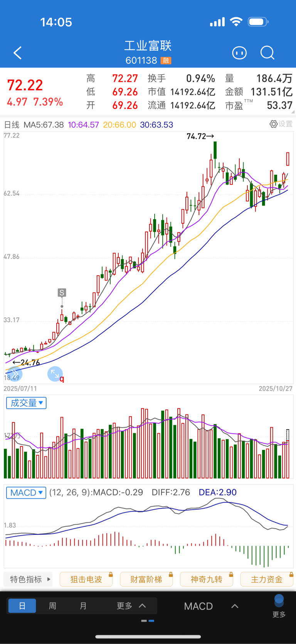Tap current price 72.22
The width and height of the screenshot is (296, 644).
25,85
